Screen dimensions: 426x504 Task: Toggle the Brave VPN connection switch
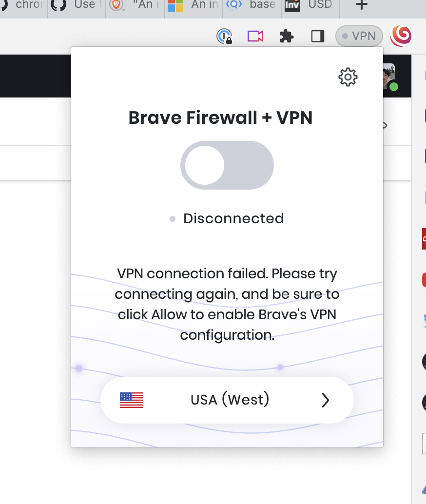227,165
